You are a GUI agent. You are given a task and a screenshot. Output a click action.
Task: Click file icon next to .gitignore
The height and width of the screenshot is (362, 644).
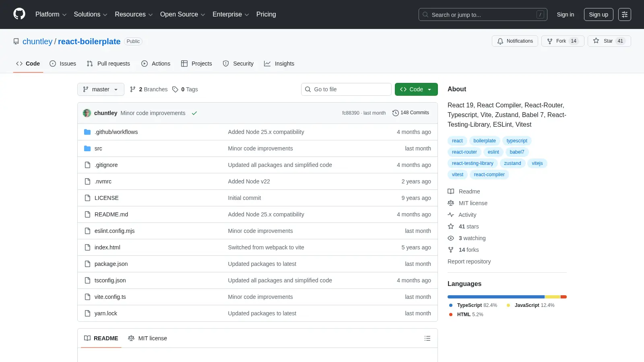point(87,165)
